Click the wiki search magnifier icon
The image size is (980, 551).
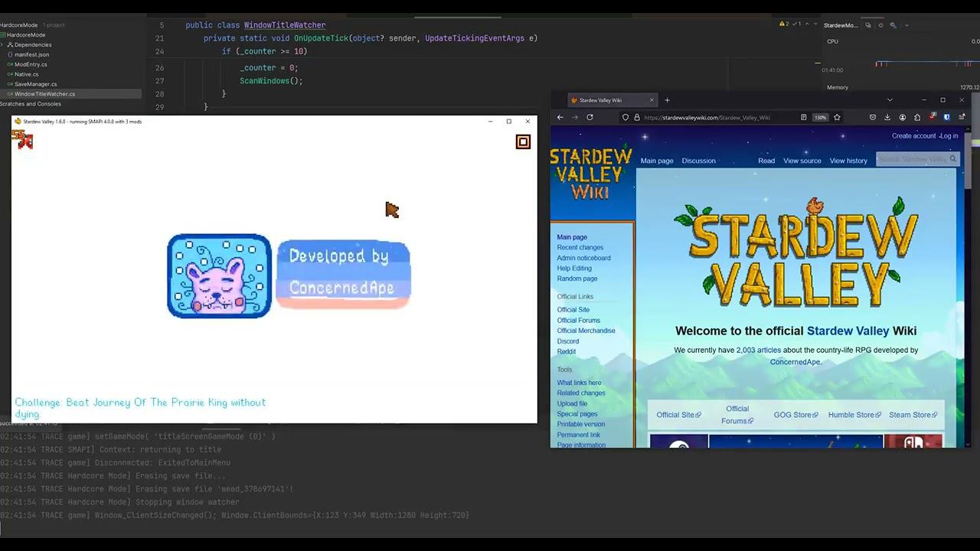(x=952, y=159)
